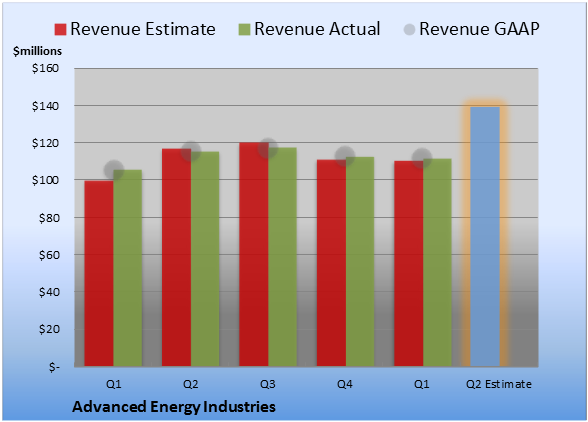Select the 'Revenue Estimate' legend label
Image resolution: width=588 pixels, height=422 pixels.
pyautogui.click(x=143, y=29)
